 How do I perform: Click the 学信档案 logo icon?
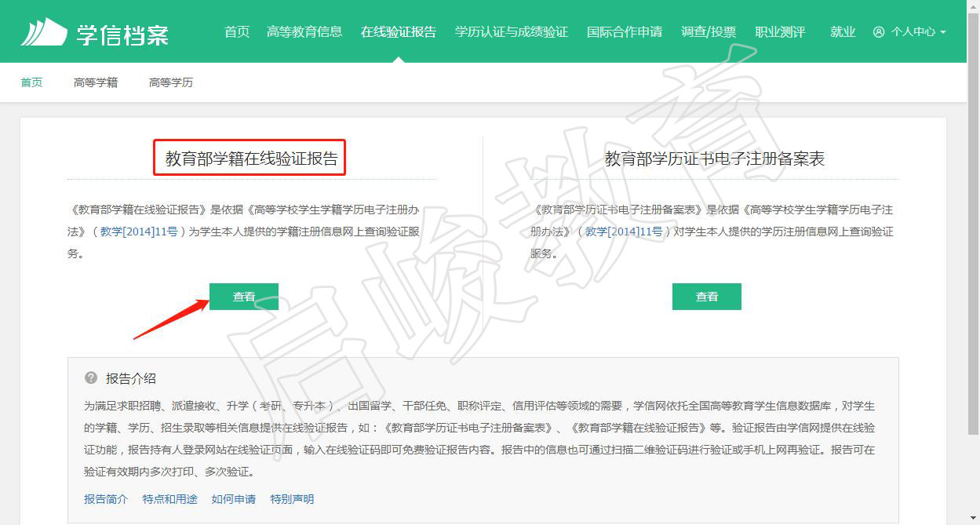point(44,31)
